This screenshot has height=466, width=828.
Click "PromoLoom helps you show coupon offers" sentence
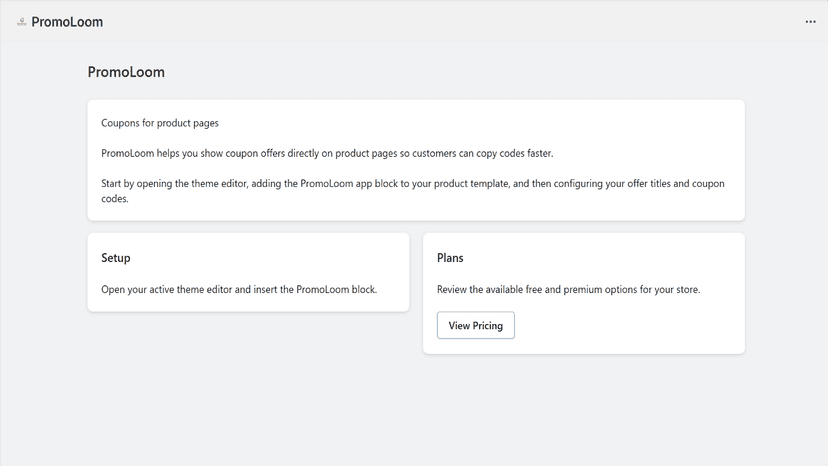pos(327,153)
